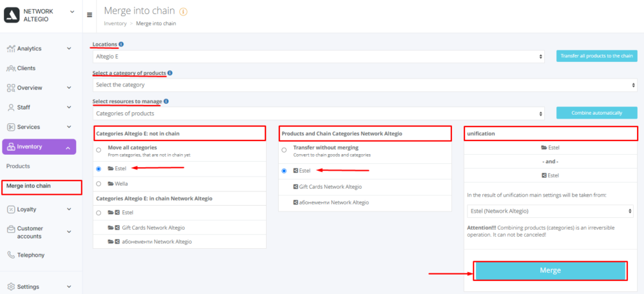Image resolution: width=644 pixels, height=294 pixels.
Task: Click the Services sidebar icon
Action: (11, 127)
